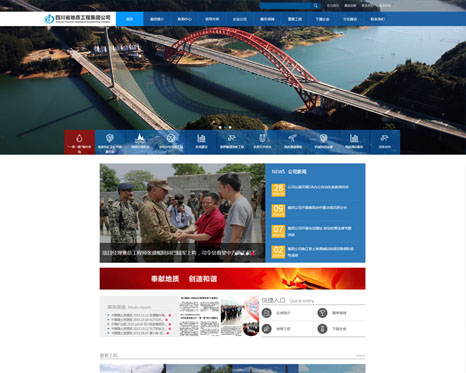Open the highlighted first navigation tab

[130, 19]
